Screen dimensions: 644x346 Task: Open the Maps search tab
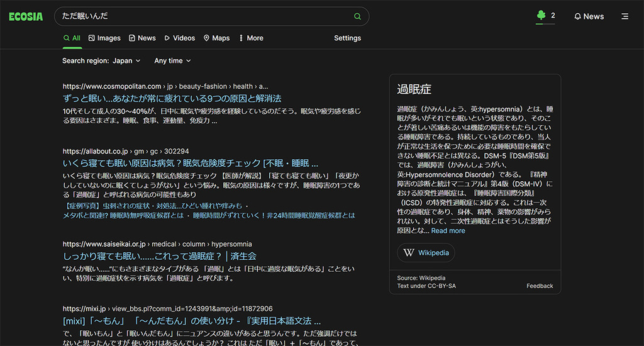click(x=216, y=38)
